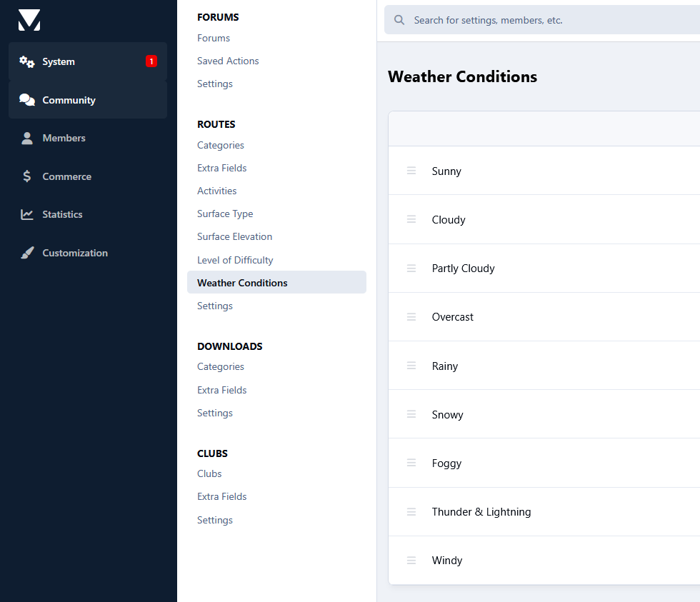Viewport: 700px width, 602px height.
Task: Select Clubs link in Clubs section
Action: pos(209,473)
